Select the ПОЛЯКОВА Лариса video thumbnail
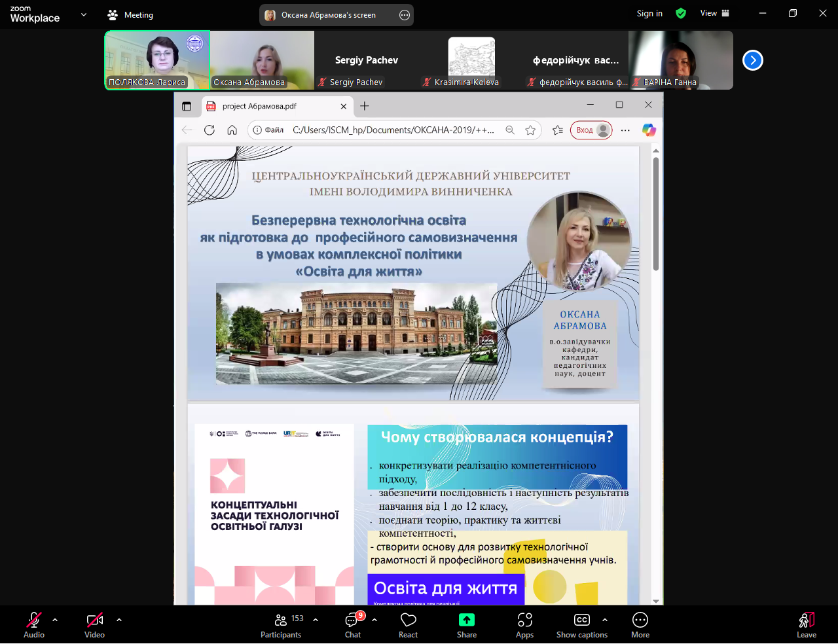Screen dimensions: 838x644 (157, 60)
